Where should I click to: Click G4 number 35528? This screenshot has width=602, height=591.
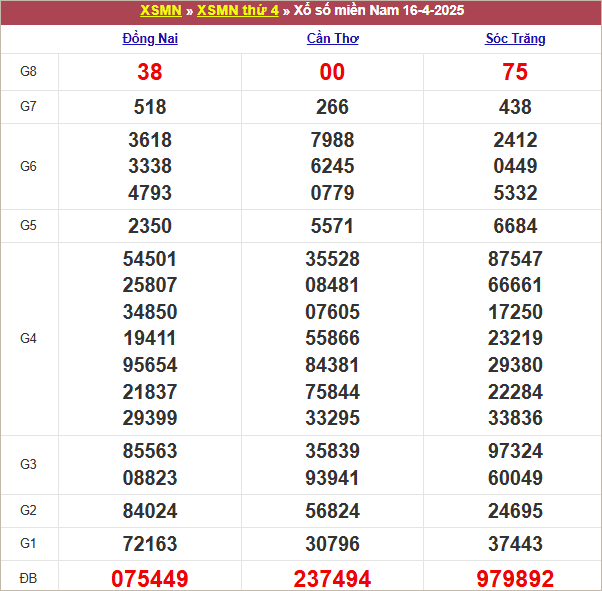point(332,259)
